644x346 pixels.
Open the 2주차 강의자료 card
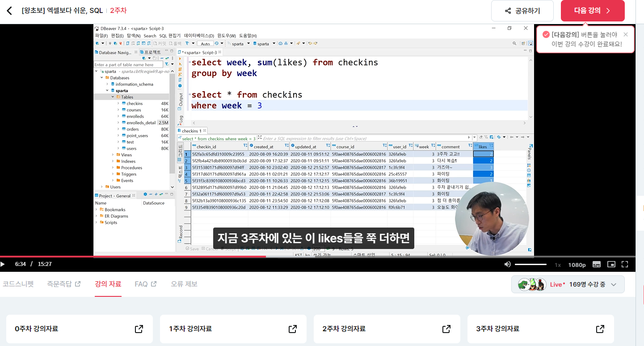[x=387, y=329]
